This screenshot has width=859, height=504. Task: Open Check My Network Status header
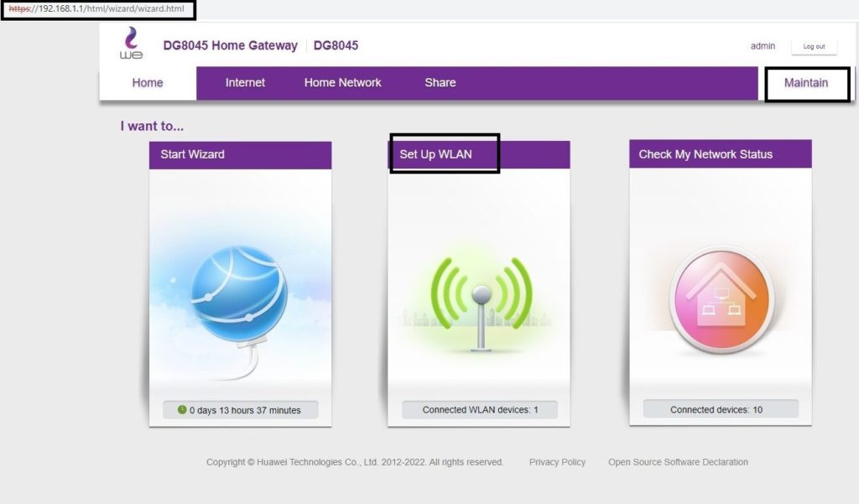coord(705,154)
